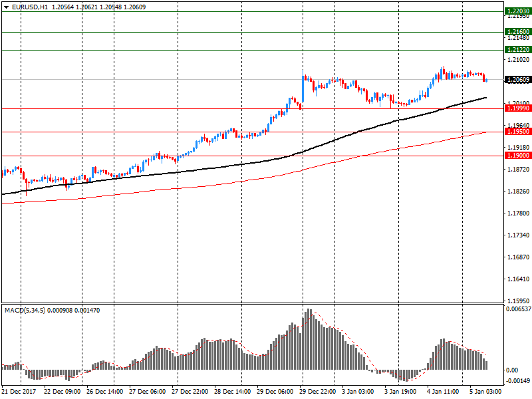Click the 21 Dec 2017 time axis label

[19, 392]
